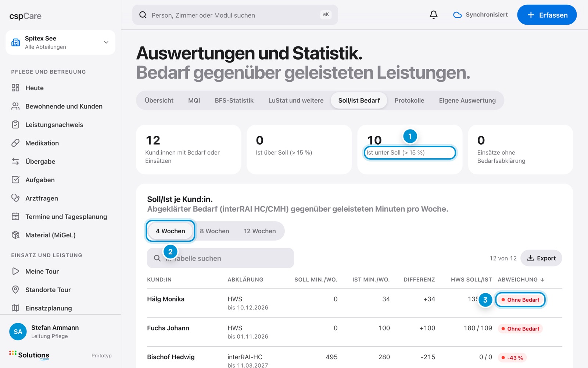The height and width of the screenshot is (368, 588).
Task: Click Ohne Bedarf badge for Hälg Monika
Action: tap(520, 300)
